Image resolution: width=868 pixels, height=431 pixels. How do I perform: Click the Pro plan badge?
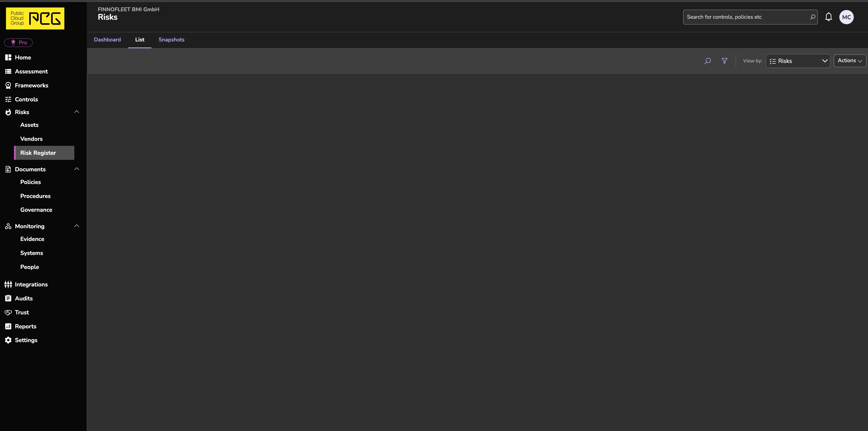click(x=18, y=42)
